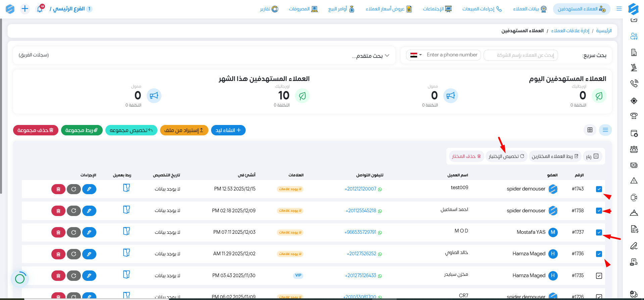Click the تخصيص الإختيار assign selection button
The height and width of the screenshot is (300, 644).
tap(506, 157)
